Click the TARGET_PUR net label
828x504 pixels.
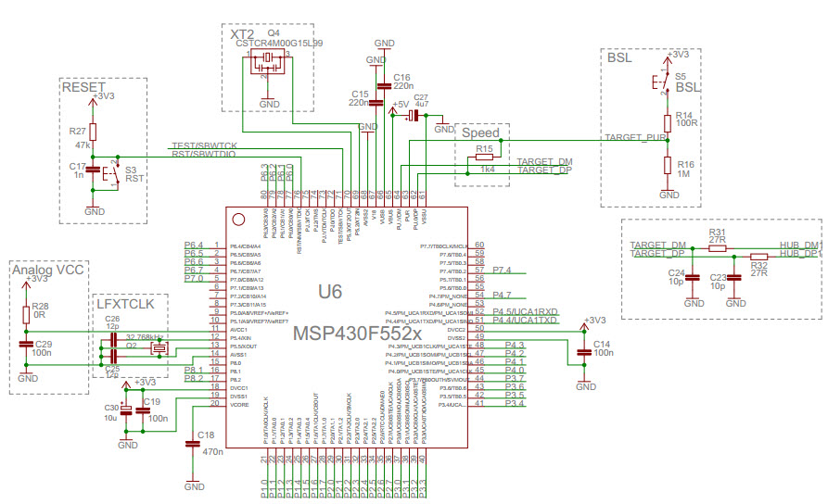coord(635,137)
